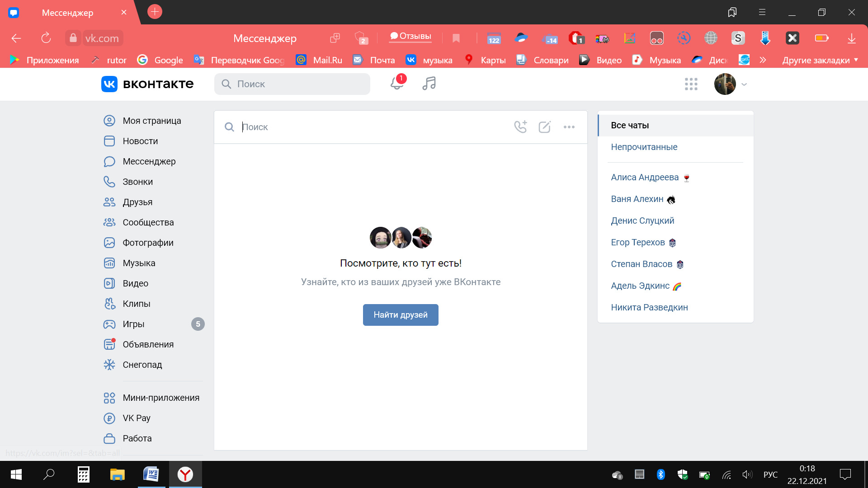Viewport: 868px width, 488px height.
Task: Click browser downloads arrow icon
Action: 851,38
